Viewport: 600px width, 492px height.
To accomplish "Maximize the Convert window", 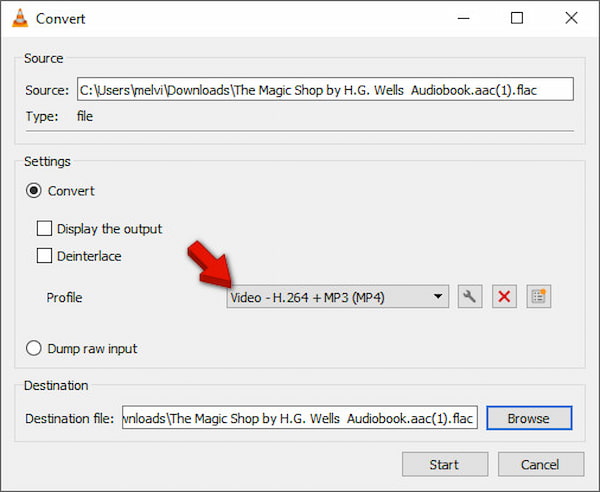I will point(517,18).
